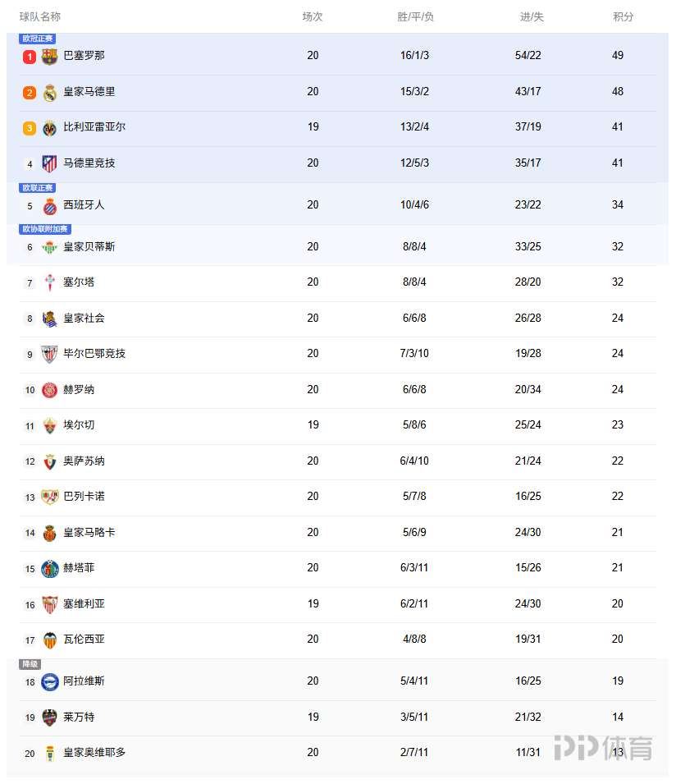Click the Sevilla club crest icon
This screenshot has height=784, width=676.
(x=49, y=604)
